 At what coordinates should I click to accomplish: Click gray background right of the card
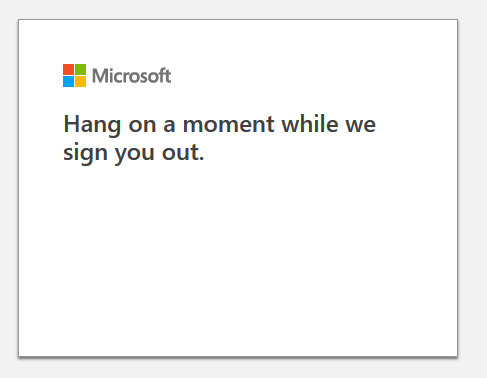coord(473,189)
